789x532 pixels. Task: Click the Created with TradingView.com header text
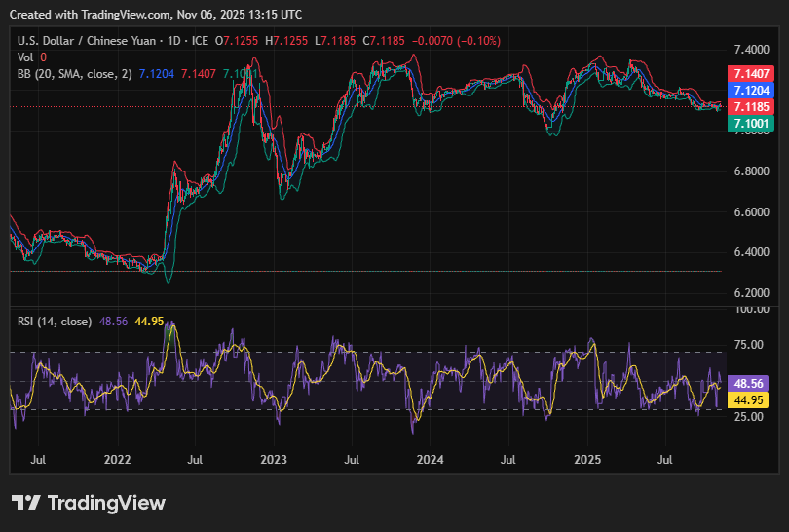tap(156, 15)
